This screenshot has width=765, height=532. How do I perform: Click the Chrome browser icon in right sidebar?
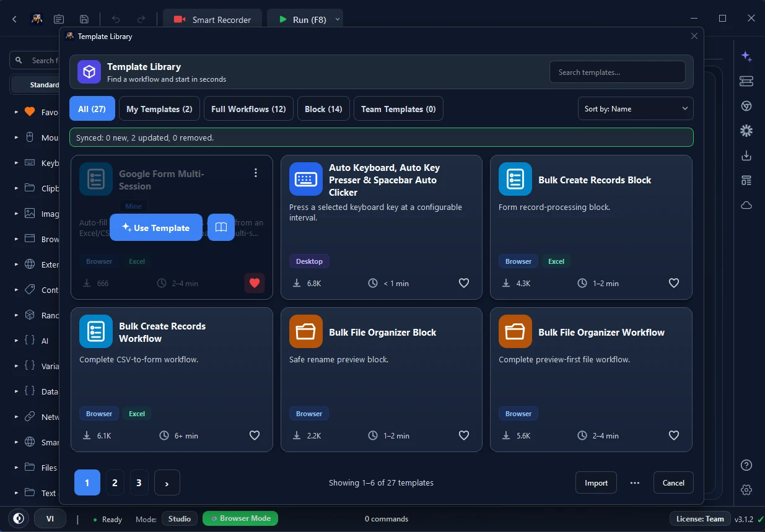tap(746, 106)
